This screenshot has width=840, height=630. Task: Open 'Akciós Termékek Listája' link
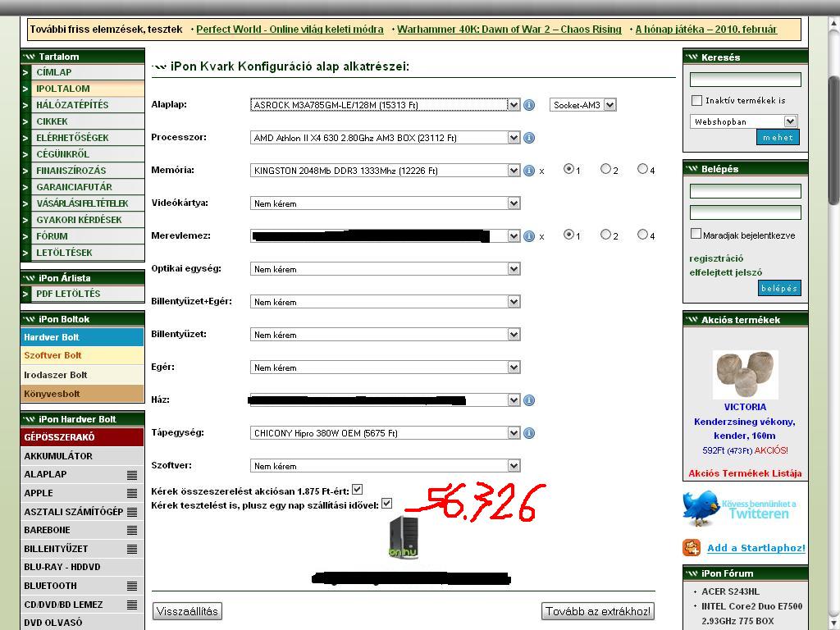[745, 473]
